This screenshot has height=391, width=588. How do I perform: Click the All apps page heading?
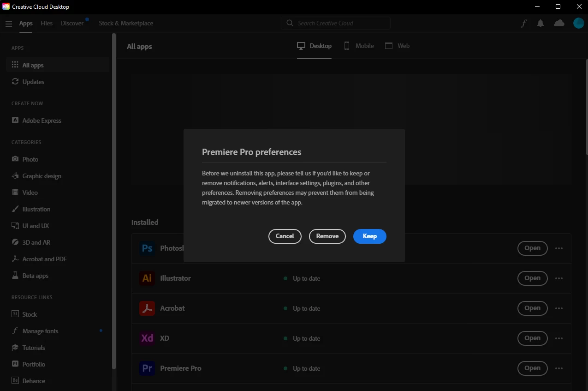click(x=139, y=47)
